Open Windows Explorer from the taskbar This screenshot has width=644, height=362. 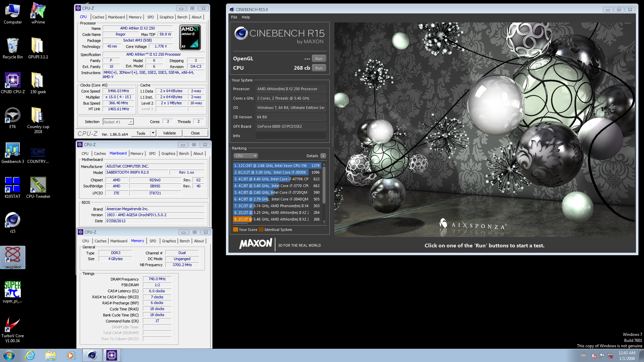tap(51, 355)
